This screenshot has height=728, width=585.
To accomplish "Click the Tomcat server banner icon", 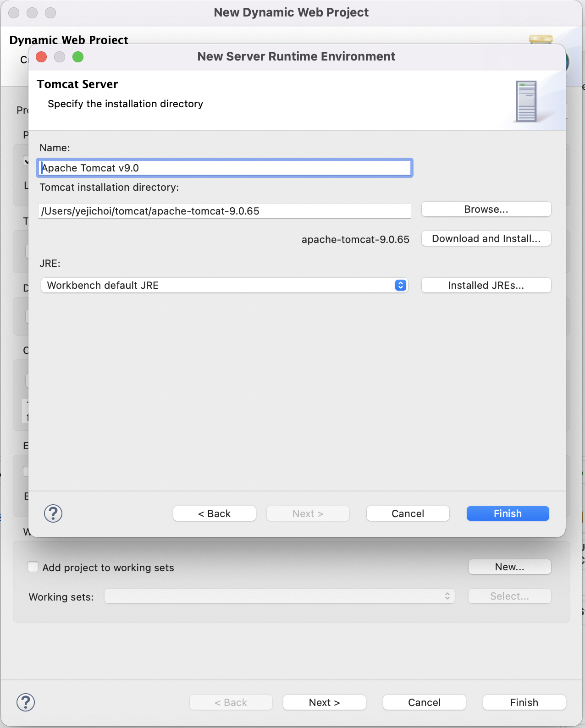I will click(526, 101).
